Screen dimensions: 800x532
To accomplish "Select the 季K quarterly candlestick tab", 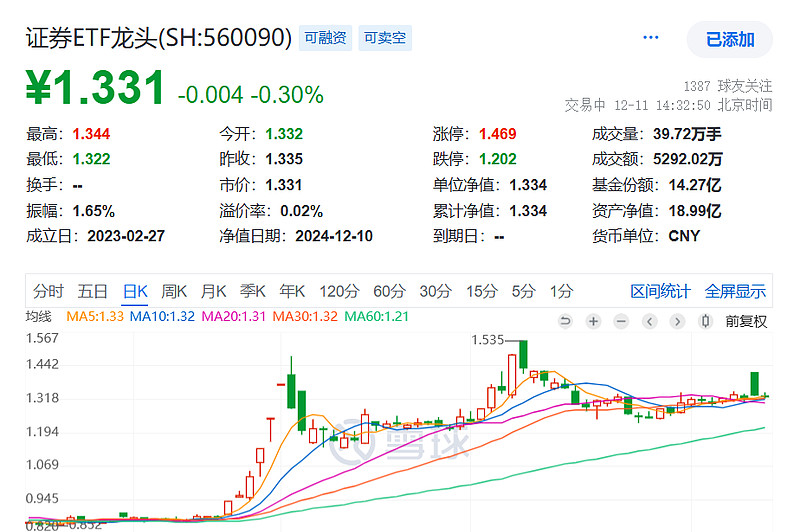I will (x=253, y=291).
